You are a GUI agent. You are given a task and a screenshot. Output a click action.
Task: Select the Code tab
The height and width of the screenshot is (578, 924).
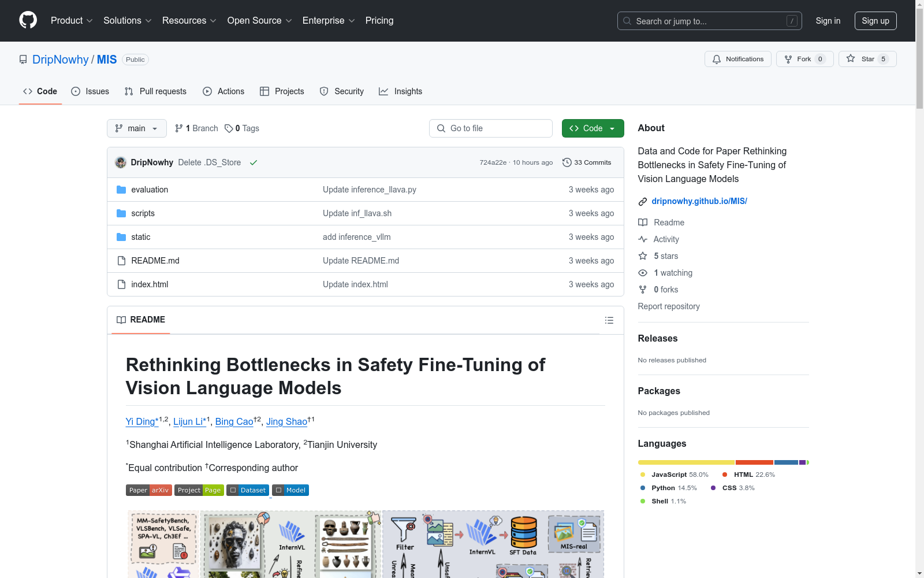click(x=40, y=91)
